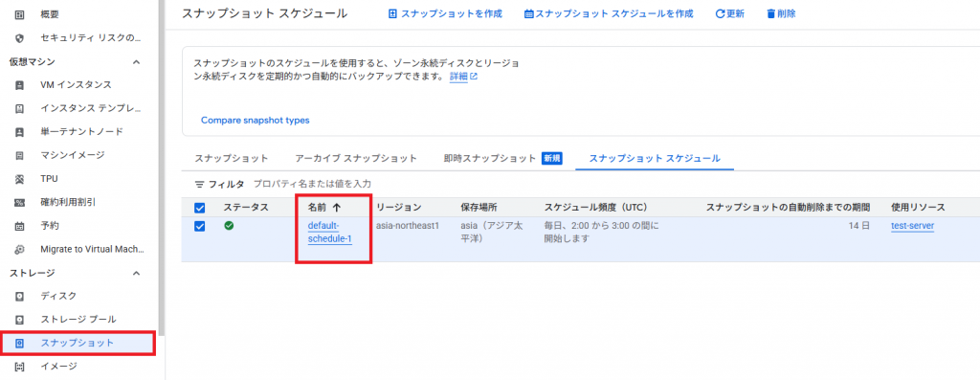Click the リージョン column header

point(399,208)
